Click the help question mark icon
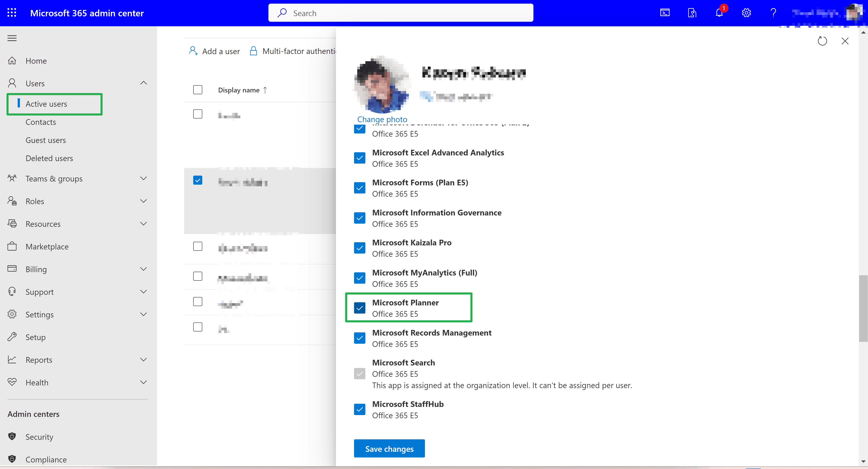Viewport: 868px width, 469px height. [x=773, y=13]
